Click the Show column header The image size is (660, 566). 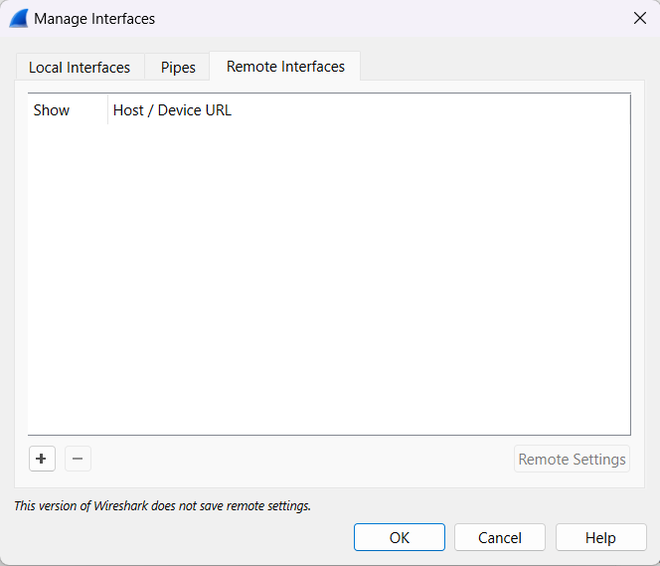coord(52,110)
